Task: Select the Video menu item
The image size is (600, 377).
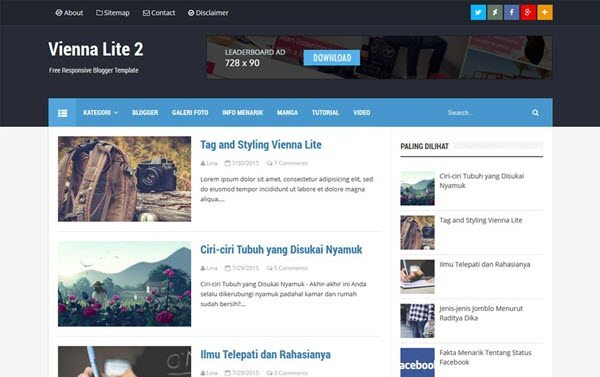Action: (362, 113)
